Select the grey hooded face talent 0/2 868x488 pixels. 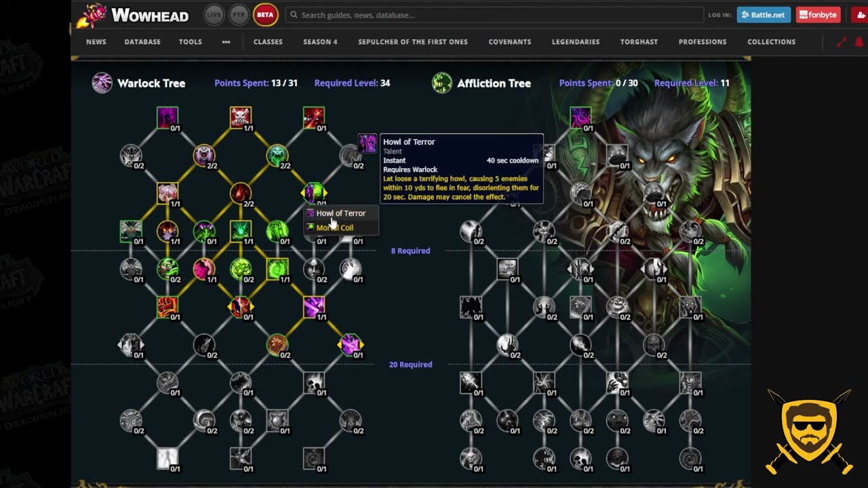313,269
